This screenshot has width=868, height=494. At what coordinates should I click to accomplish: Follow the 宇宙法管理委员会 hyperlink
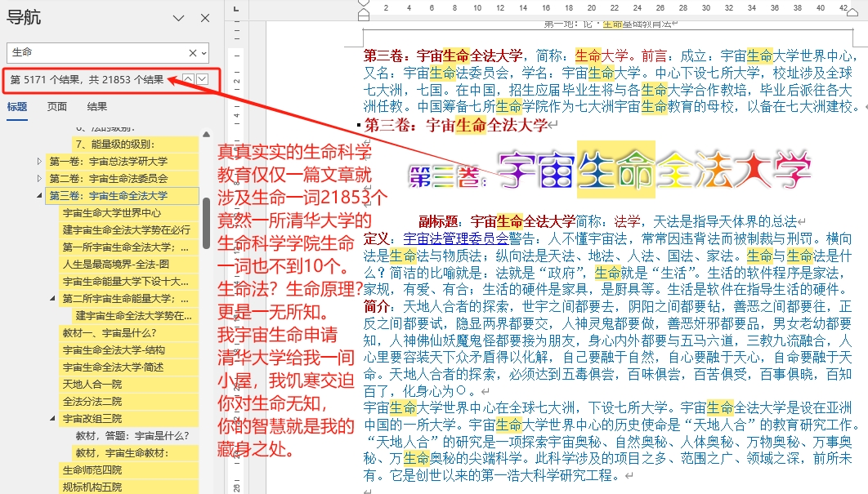pos(456,238)
